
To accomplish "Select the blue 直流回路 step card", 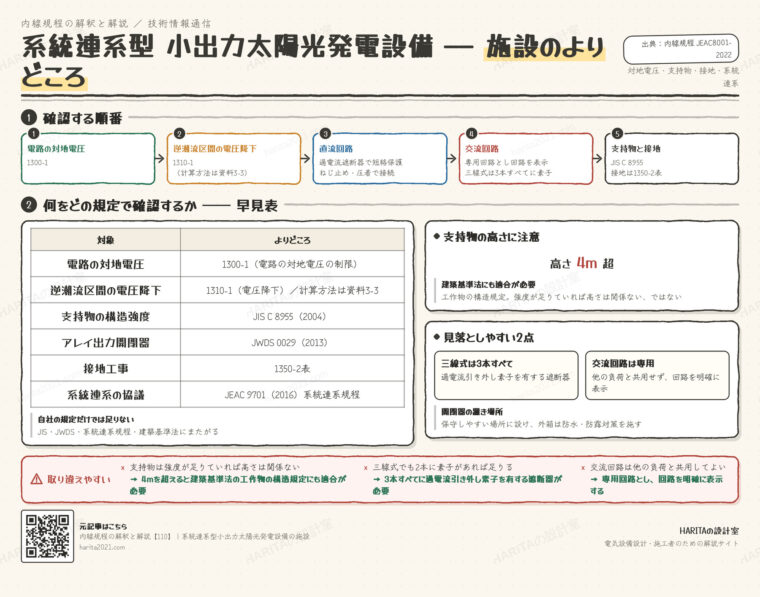I will coord(380,159).
